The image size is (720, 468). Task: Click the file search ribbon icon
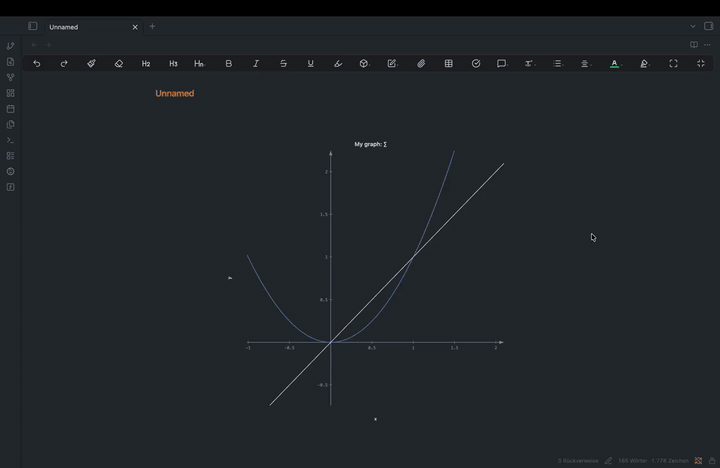(11, 62)
